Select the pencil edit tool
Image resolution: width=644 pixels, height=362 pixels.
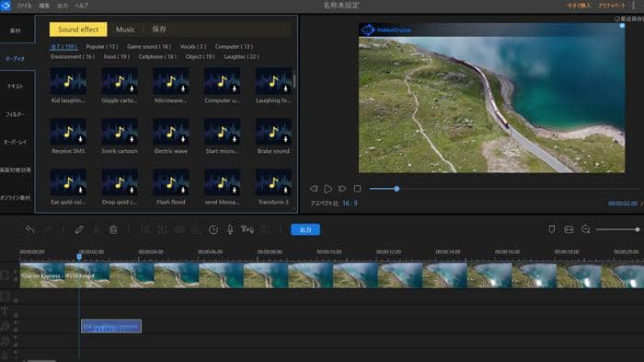coord(79,229)
